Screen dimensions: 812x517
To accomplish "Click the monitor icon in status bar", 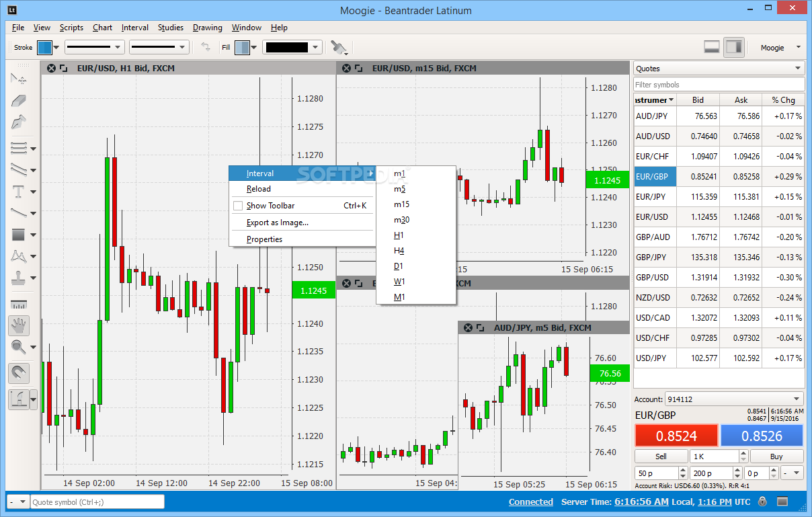I will click(782, 502).
